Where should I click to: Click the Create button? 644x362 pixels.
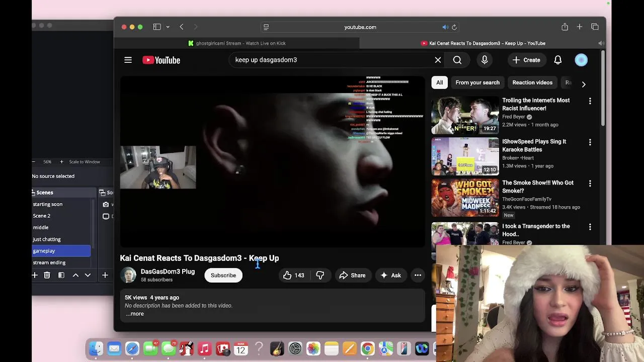(526, 60)
